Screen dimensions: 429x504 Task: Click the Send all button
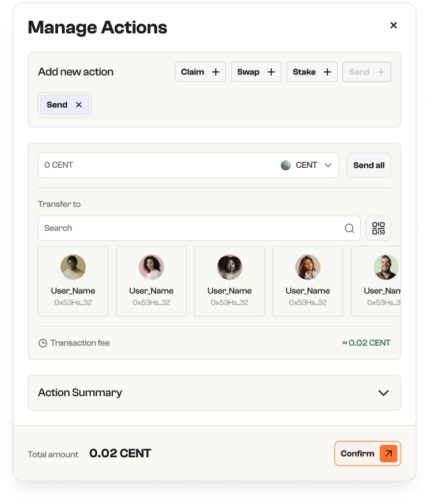(369, 165)
